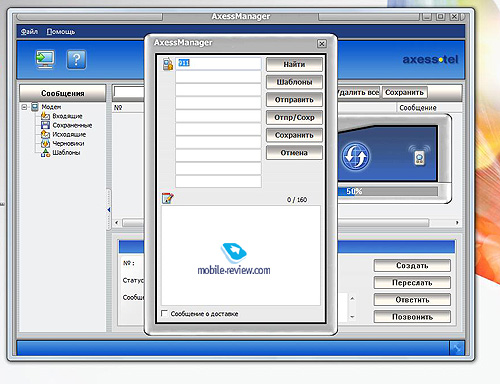
Task: Enable the Сообщение о доставке checkbox
Action: [164, 313]
